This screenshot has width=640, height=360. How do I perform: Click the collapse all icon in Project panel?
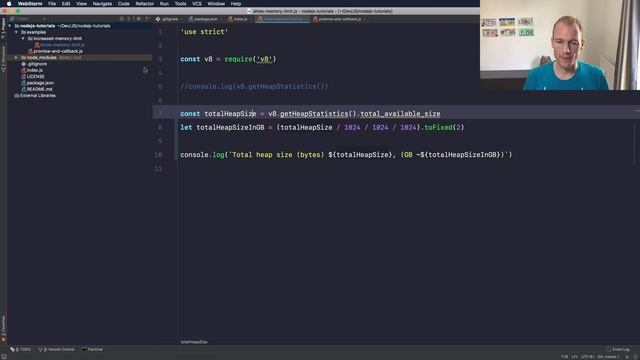tap(129, 19)
